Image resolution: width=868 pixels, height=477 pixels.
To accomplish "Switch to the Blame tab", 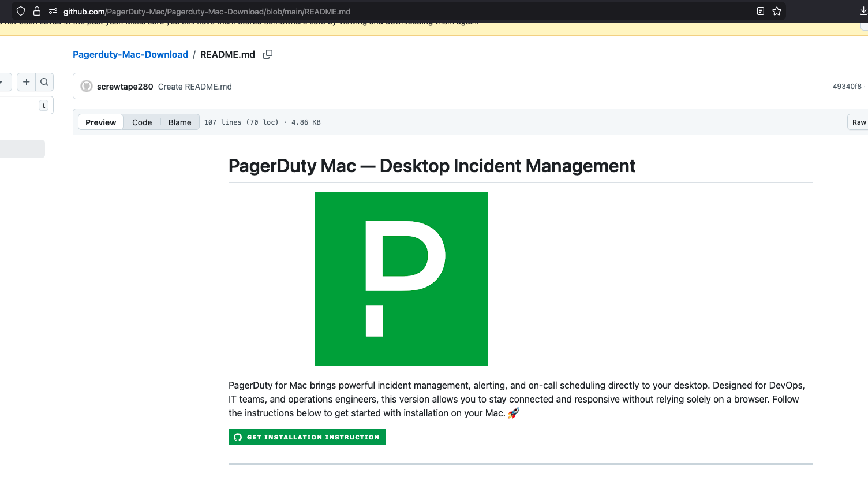I will (x=179, y=122).
